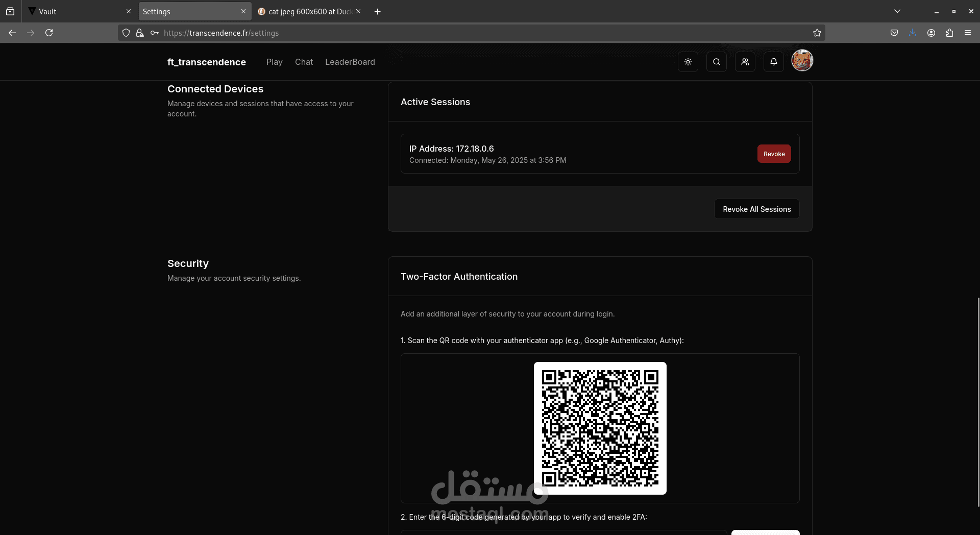Click the 2FA QR code image
Screen dimensions: 980x535
point(600,428)
